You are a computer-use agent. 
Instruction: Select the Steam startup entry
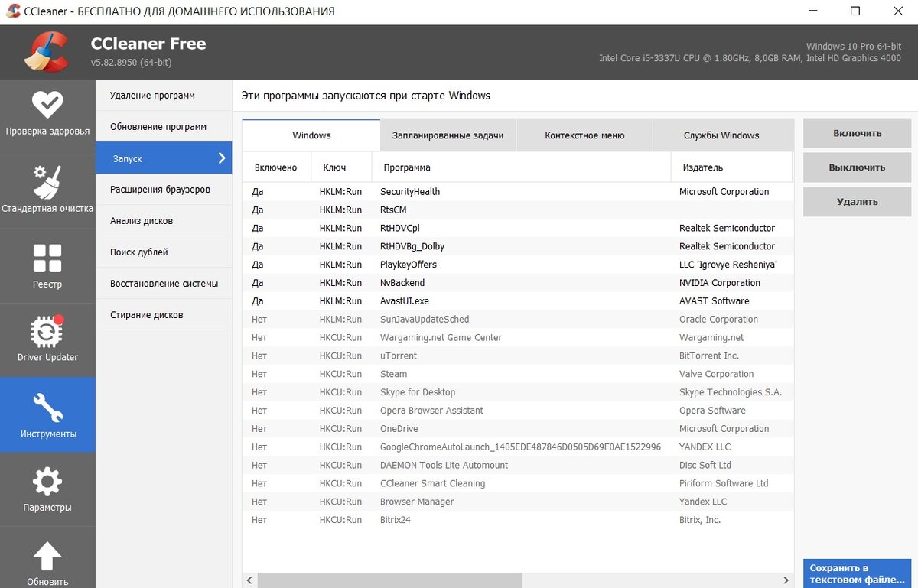[518, 374]
